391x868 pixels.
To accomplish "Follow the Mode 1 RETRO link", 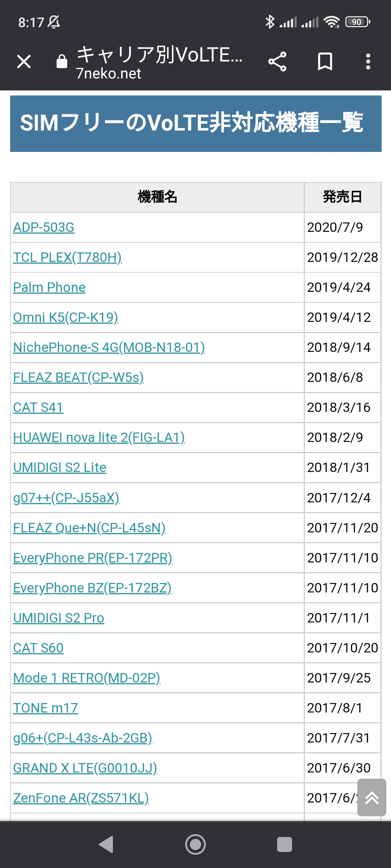I will click(87, 678).
